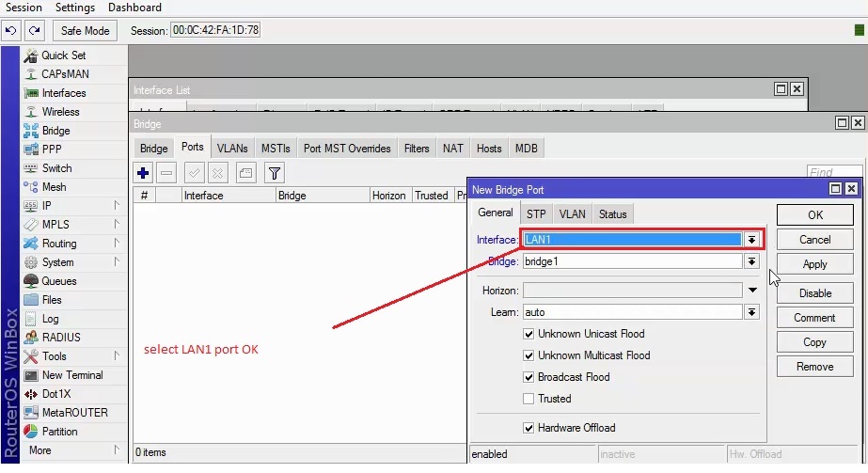The image size is (868, 473).
Task: Click the Find search field
Action: click(833, 173)
